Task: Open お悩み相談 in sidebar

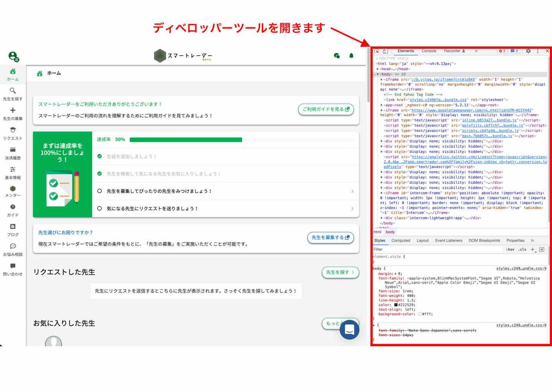Action: [13, 250]
